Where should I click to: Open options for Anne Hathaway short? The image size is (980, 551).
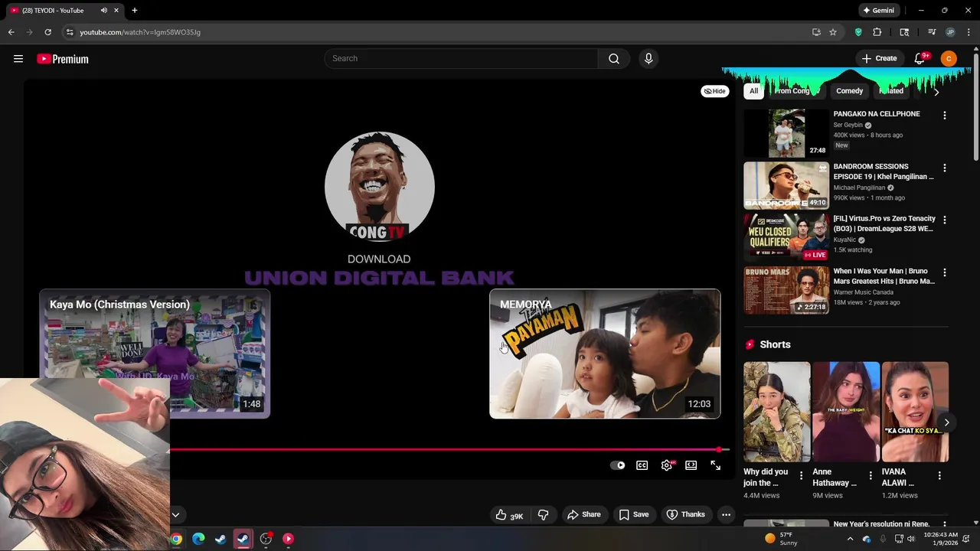(871, 475)
